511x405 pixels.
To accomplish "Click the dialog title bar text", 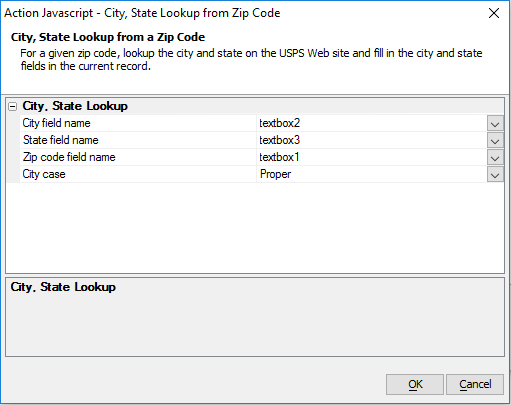I will (142, 13).
